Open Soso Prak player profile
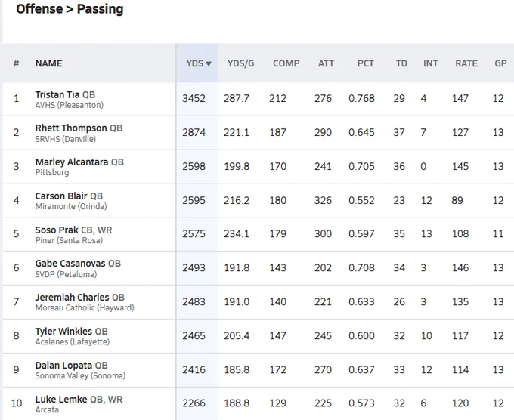Viewport: 514px width, 420px height. point(57,230)
